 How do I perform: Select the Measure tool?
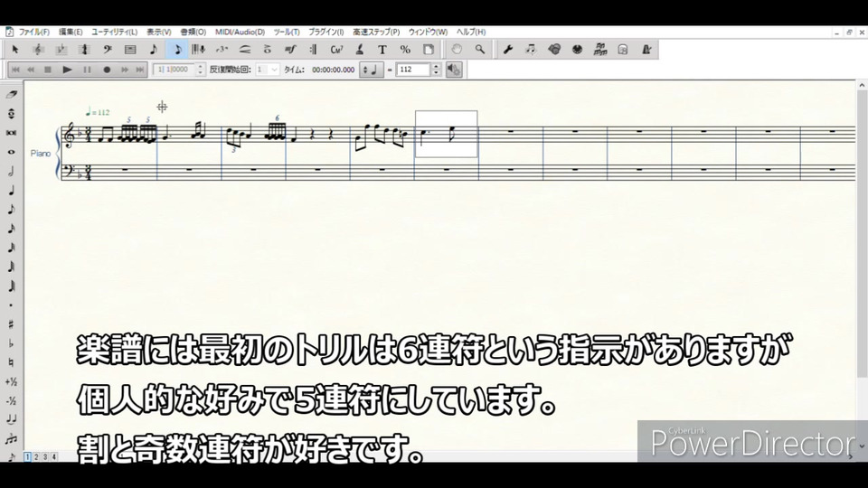coord(130,50)
